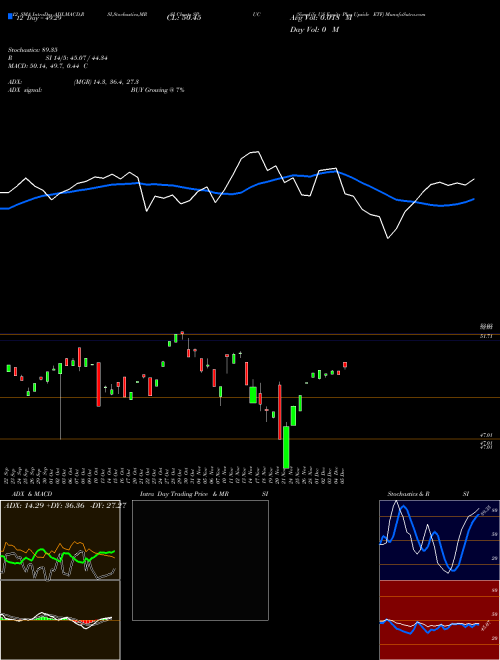Click the 'Stochastics: 89.33' readout
This screenshot has width=500, height=660.
tap(33, 50)
